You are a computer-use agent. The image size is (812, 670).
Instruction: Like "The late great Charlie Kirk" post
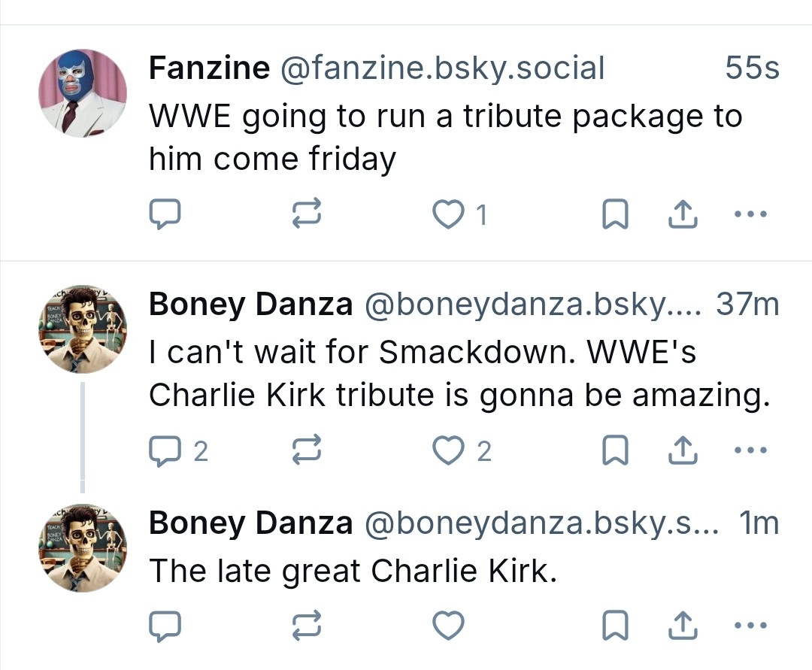pyautogui.click(x=449, y=625)
